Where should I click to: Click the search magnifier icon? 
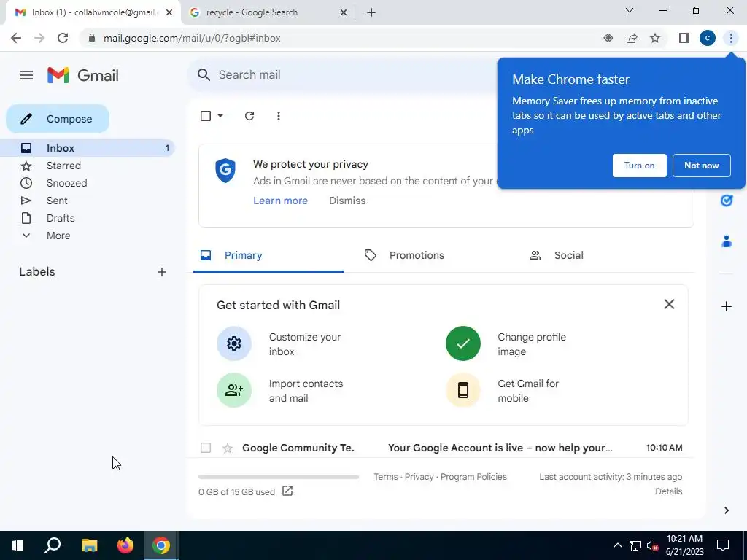pyautogui.click(x=204, y=75)
